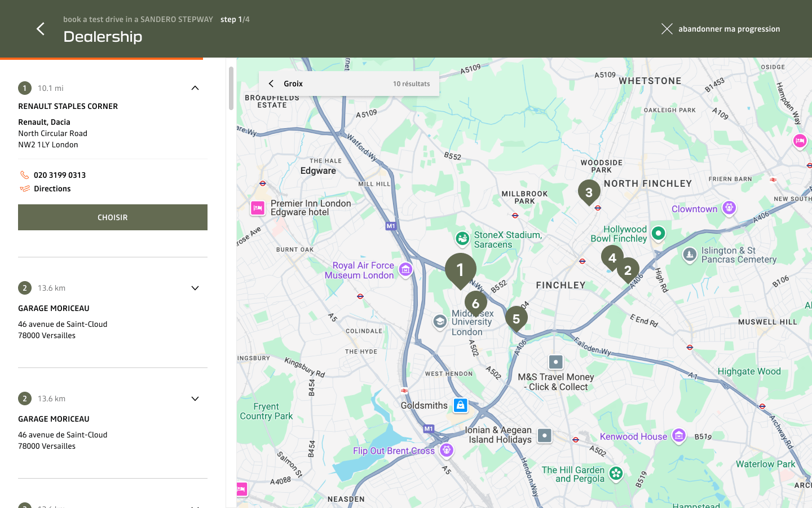This screenshot has height=508, width=812.
Task: Click Premier Inn London Edgware hotel icon
Action: click(258, 208)
